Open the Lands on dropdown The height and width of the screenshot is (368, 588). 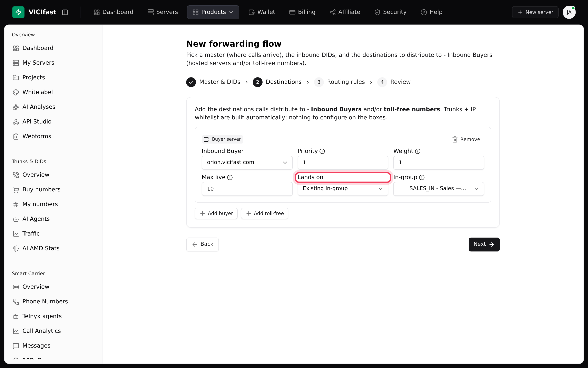pyautogui.click(x=343, y=189)
